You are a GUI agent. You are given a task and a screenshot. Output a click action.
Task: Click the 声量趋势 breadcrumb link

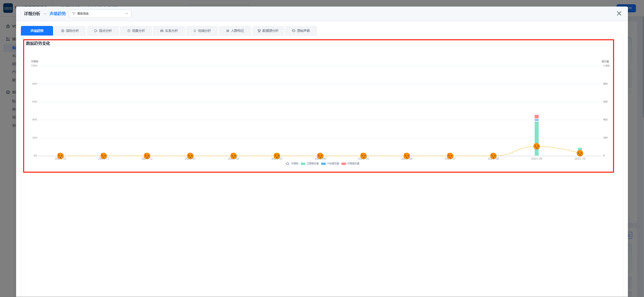pos(57,14)
